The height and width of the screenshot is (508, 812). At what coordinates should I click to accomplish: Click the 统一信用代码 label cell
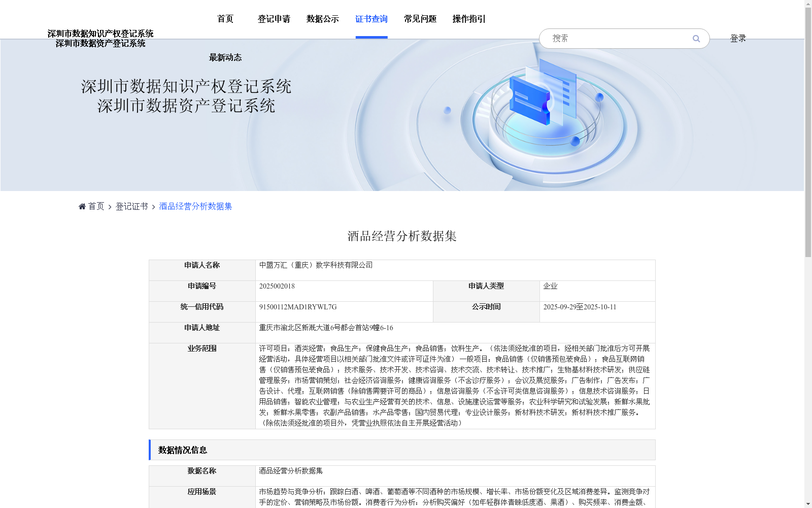click(x=202, y=312)
